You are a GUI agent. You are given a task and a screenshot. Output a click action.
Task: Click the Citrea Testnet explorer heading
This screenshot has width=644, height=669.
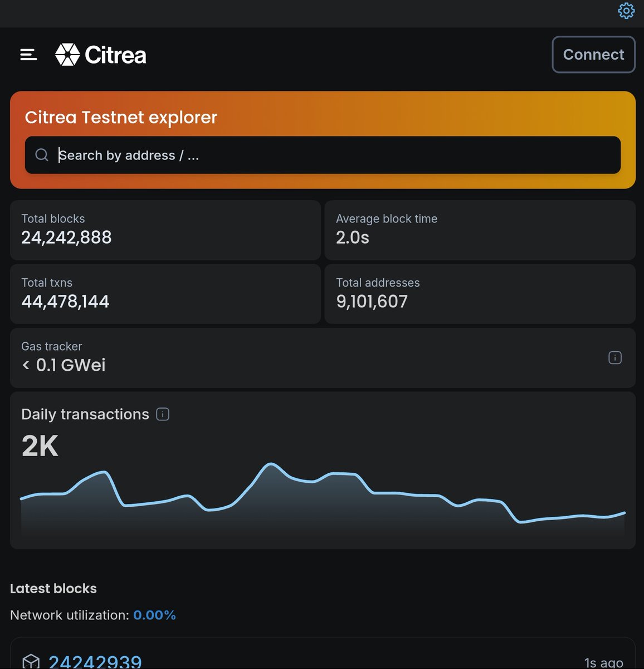click(x=120, y=117)
